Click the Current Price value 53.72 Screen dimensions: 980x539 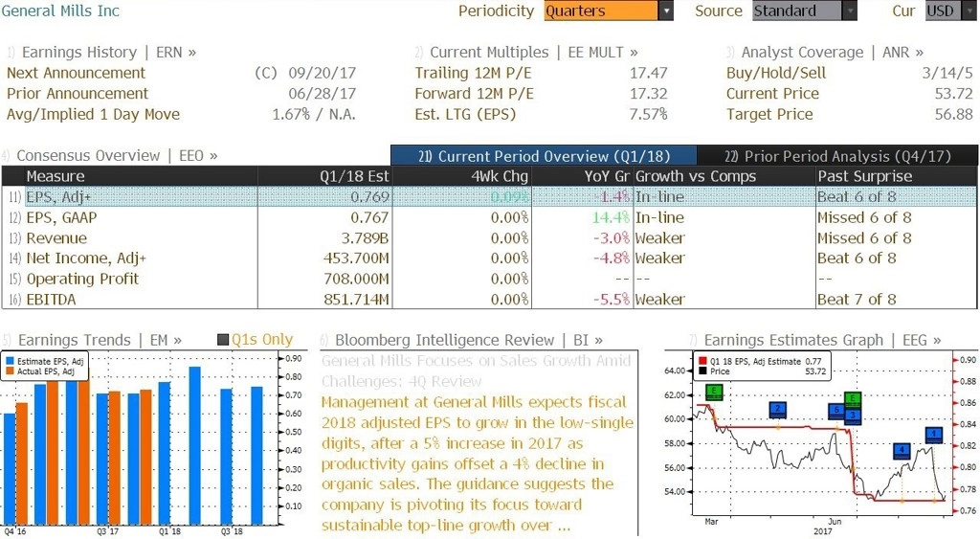[x=954, y=94]
